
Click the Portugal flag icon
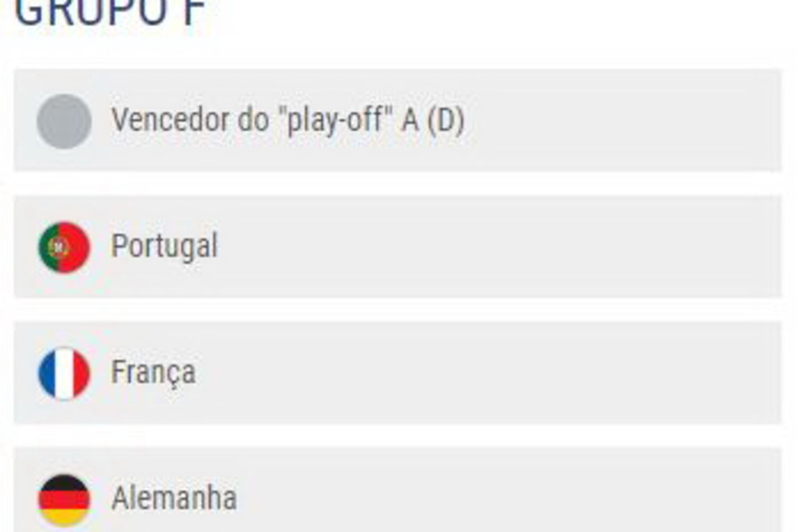click(x=64, y=247)
